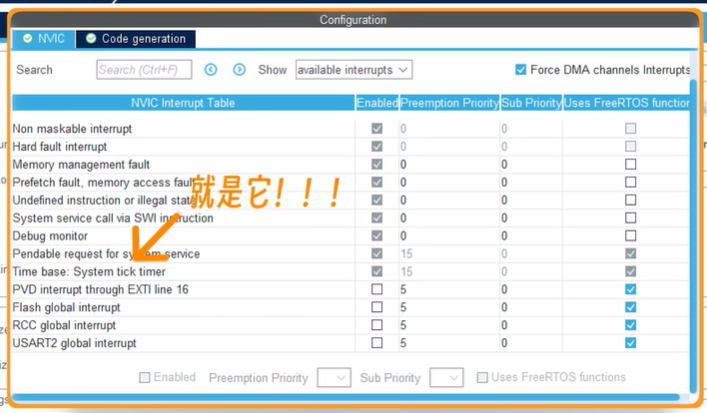The image size is (707, 413).
Task: Select Pendable request for system service row
Action: (x=351, y=254)
